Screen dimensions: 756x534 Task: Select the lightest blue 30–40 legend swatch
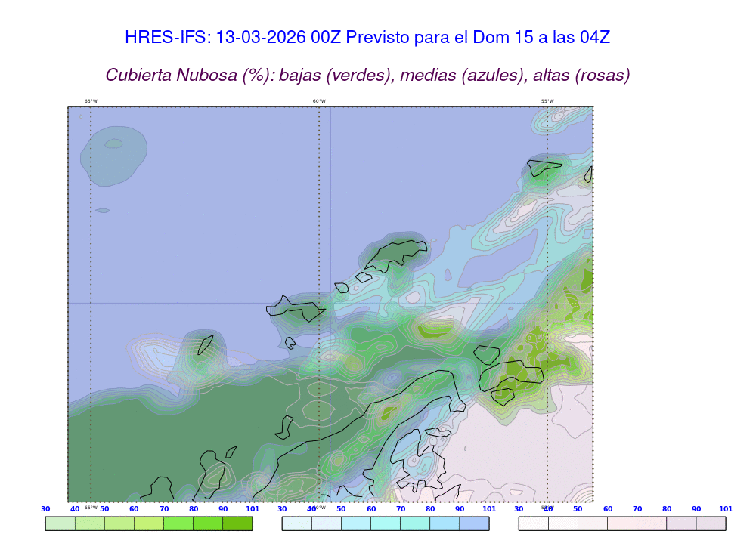tap(296, 523)
